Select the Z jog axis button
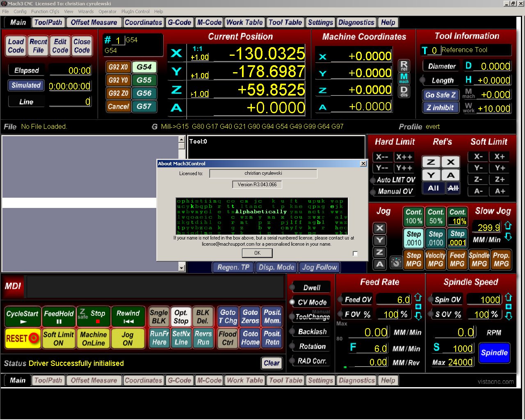The width and height of the screenshot is (525, 420). tap(380, 252)
